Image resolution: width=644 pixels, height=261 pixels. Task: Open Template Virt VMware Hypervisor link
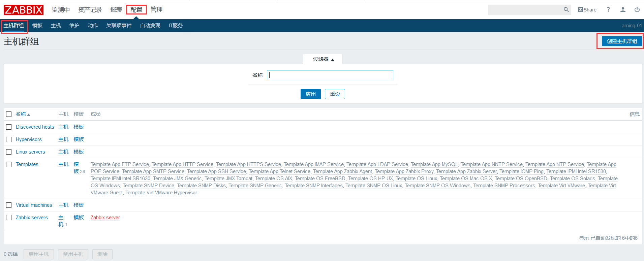pyautogui.click(x=161, y=193)
